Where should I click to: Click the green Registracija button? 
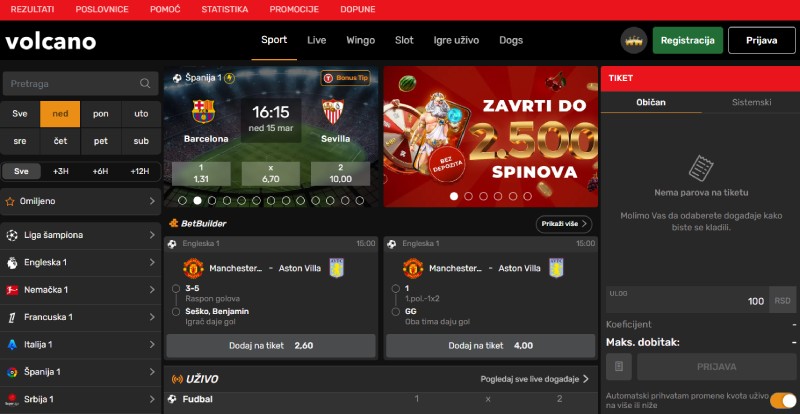688,40
